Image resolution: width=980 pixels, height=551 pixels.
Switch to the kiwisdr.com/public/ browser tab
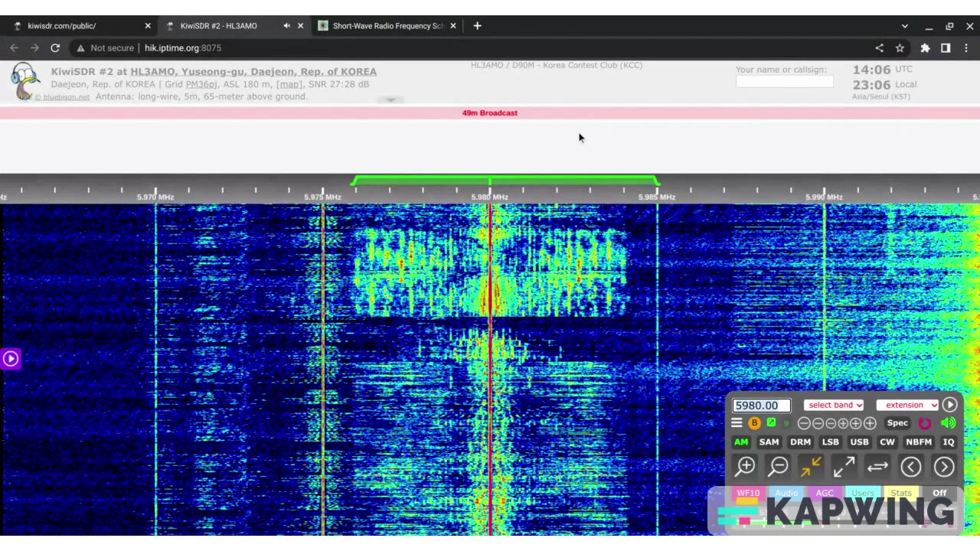80,26
